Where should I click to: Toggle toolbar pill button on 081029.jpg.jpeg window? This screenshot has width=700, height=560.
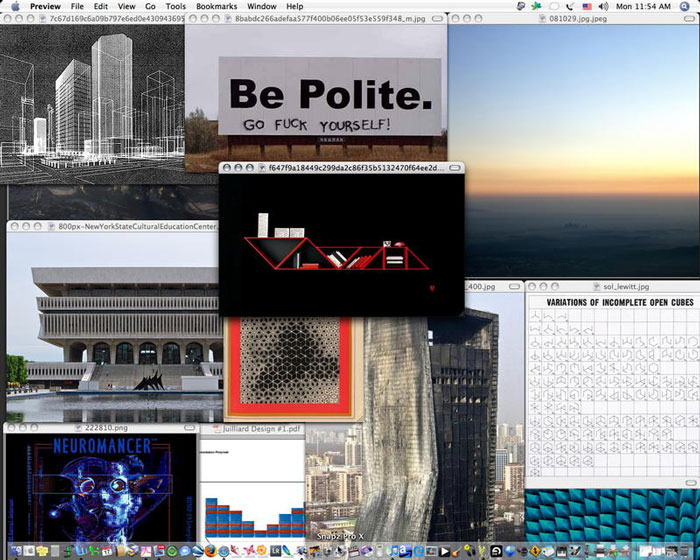(691, 18)
